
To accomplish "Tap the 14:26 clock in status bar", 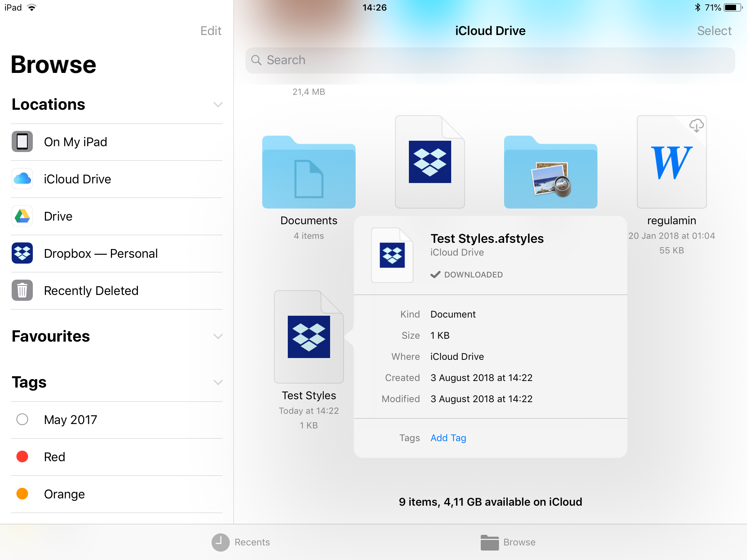I will [374, 8].
